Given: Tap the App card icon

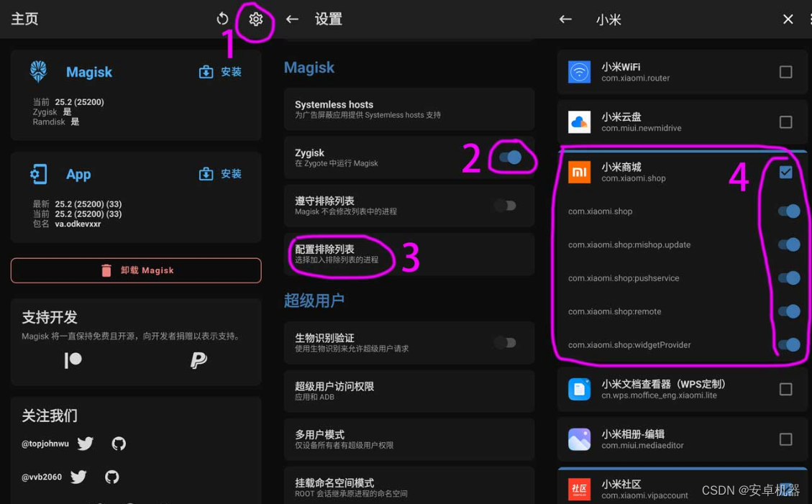Looking at the screenshot, I should (x=38, y=174).
